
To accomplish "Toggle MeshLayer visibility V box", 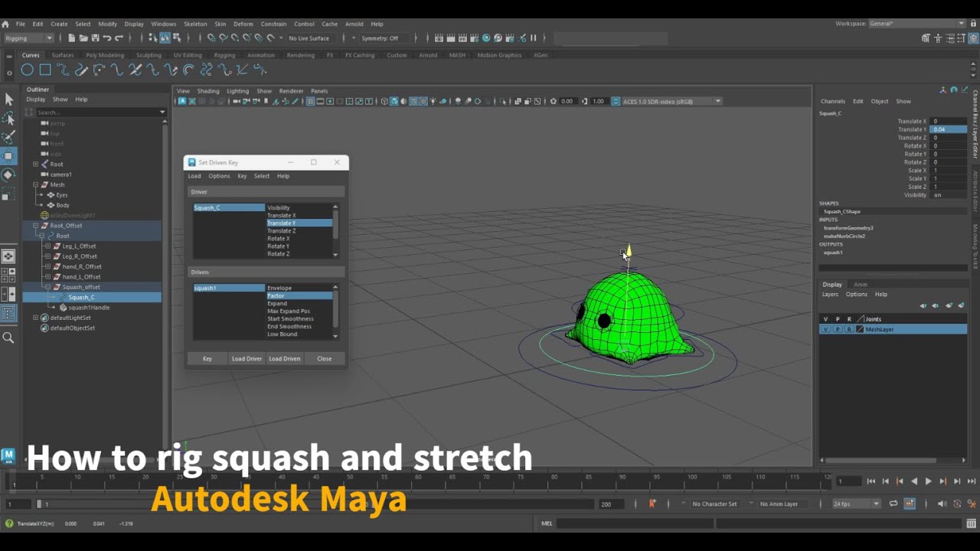I will click(x=825, y=329).
